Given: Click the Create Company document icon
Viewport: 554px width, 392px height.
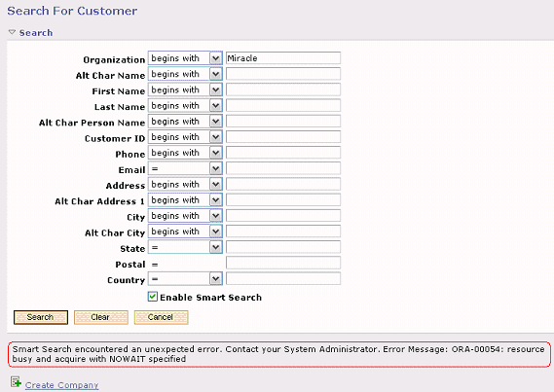Looking at the screenshot, I should click(x=16, y=381).
